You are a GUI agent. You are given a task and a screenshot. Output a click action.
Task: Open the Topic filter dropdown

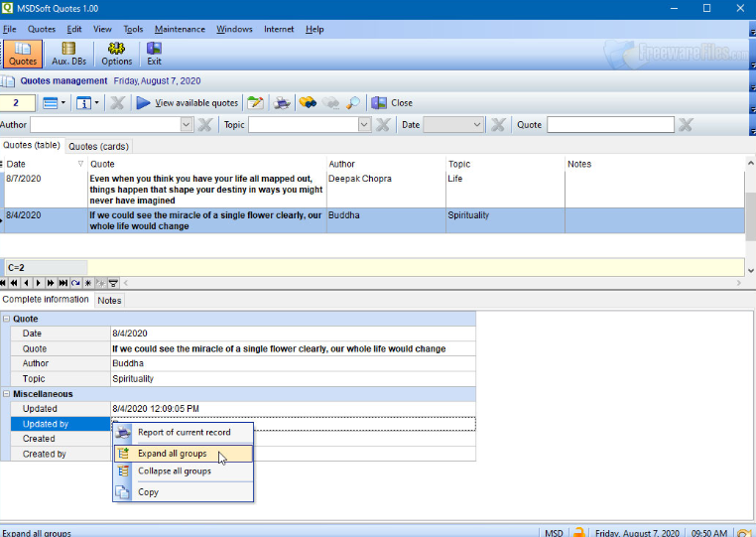[x=364, y=125]
